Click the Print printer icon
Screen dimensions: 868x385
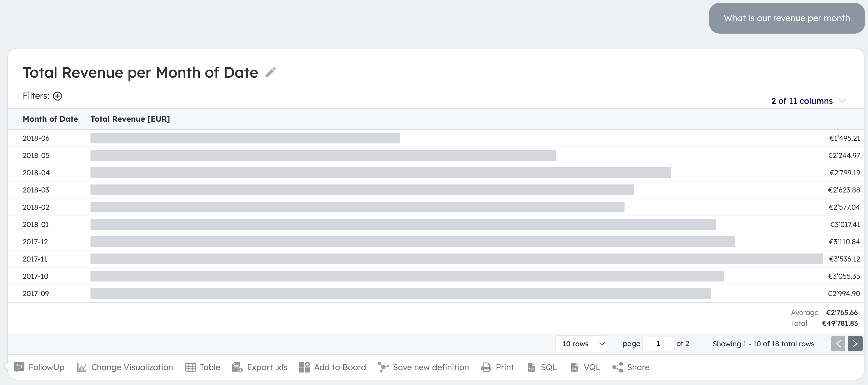coord(486,367)
